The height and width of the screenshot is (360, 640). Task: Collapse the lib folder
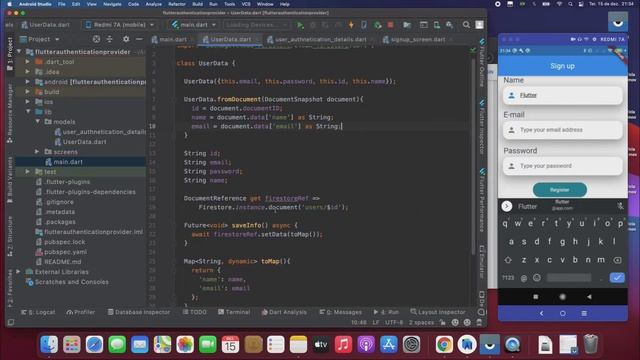click(x=28, y=111)
